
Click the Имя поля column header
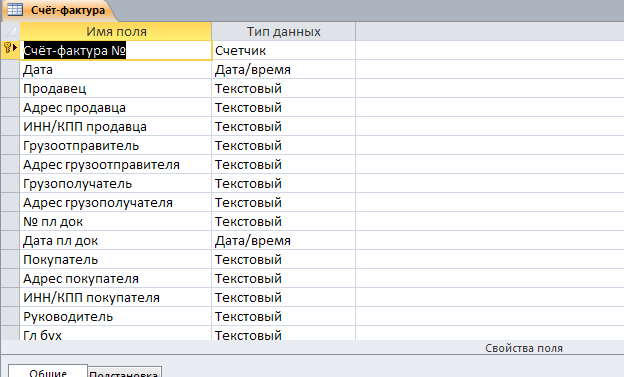[116, 31]
